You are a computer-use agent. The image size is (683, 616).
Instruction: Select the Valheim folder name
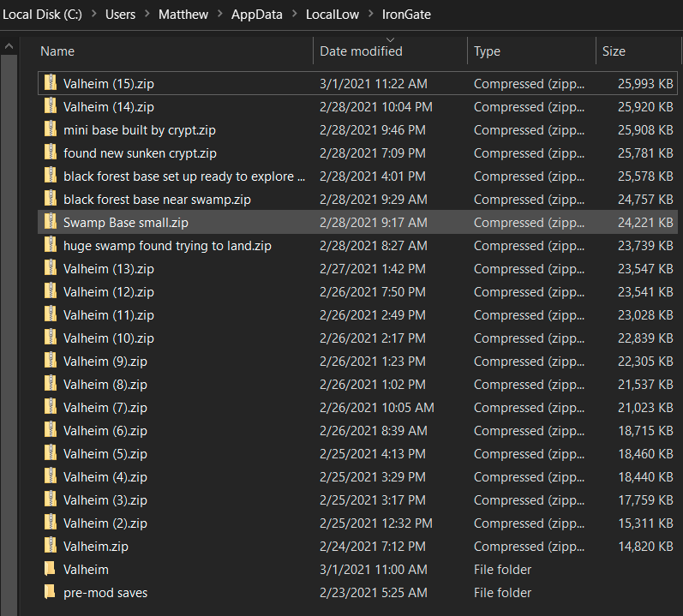(x=86, y=570)
